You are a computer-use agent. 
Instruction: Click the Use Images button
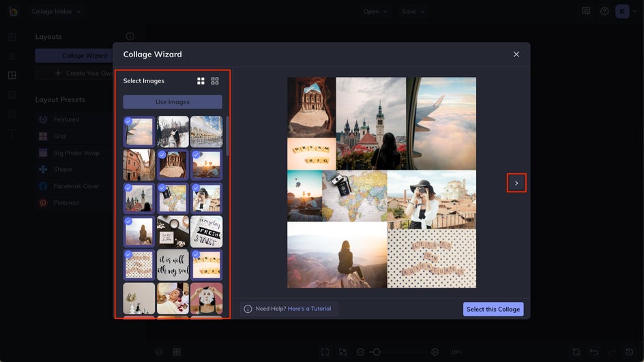click(x=173, y=102)
